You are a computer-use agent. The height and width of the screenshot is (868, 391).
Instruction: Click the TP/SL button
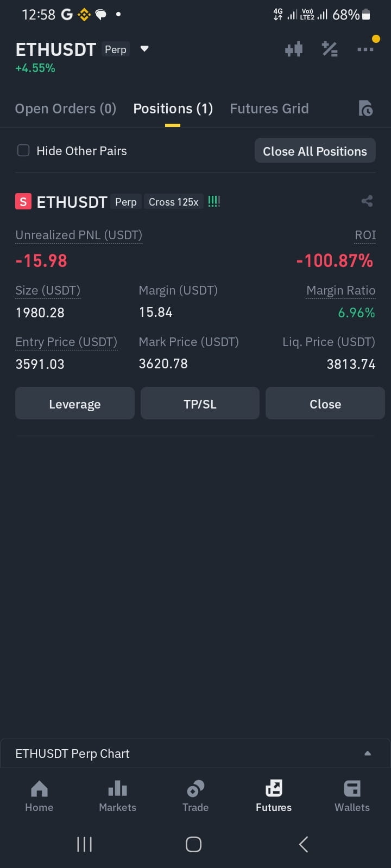(x=200, y=404)
